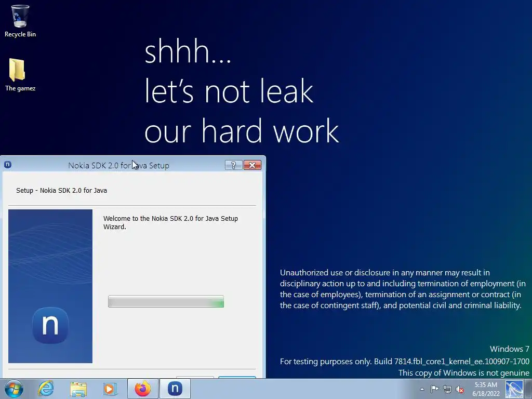Click the setup progress bar
This screenshot has width=532, height=399.
[166, 301]
